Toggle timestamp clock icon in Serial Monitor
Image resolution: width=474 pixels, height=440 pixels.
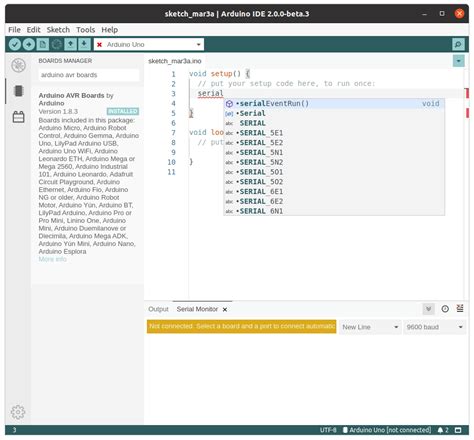point(445,309)
